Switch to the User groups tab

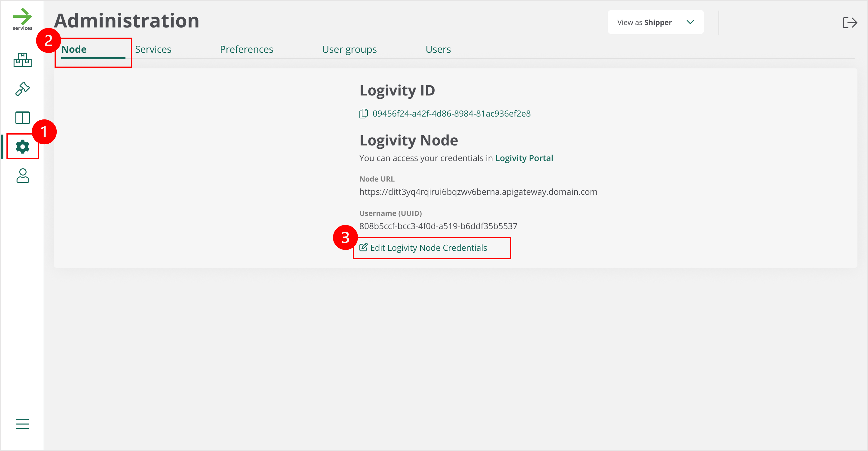(349, 50)
